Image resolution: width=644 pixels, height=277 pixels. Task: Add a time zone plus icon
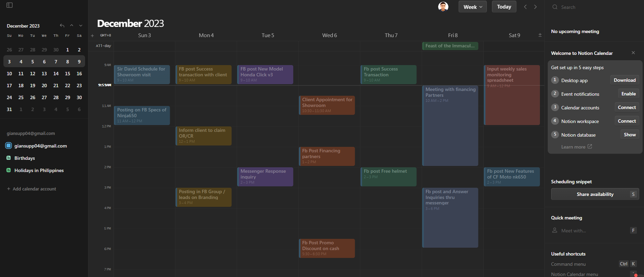point(92,35)
